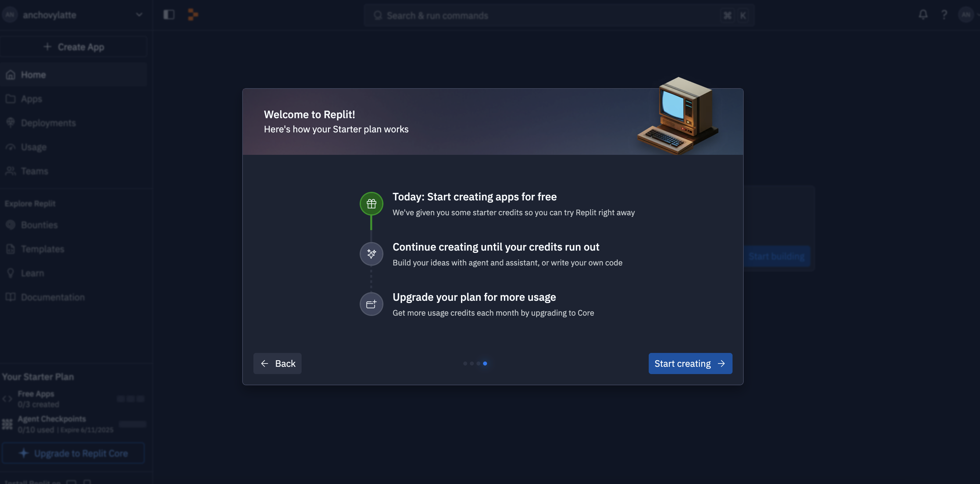Viewport: 980px width, 484px height.
Task: Click the Start creating button
Action: tap(690, 363)
